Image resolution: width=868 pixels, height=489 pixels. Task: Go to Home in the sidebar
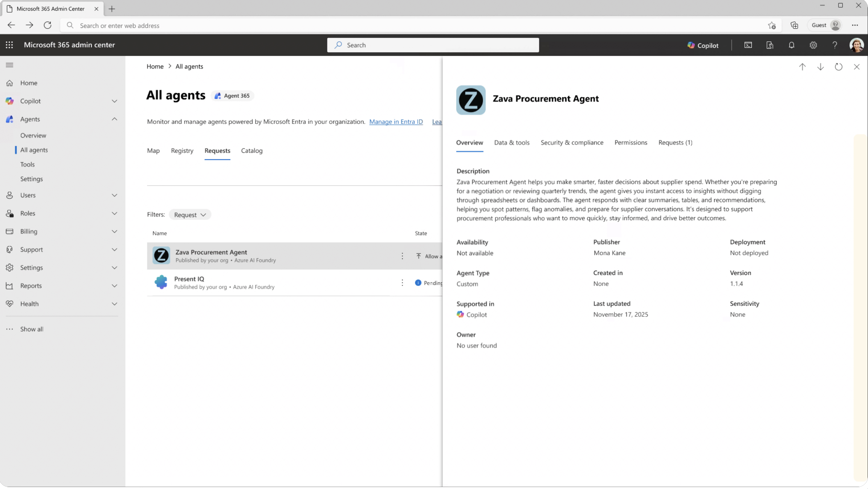(28, 83)
